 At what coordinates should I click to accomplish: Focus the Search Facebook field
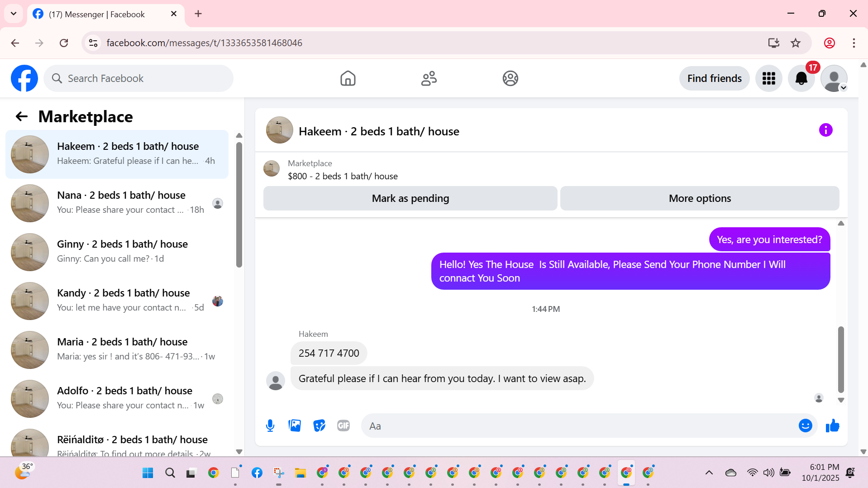click(x=138, y=78)
